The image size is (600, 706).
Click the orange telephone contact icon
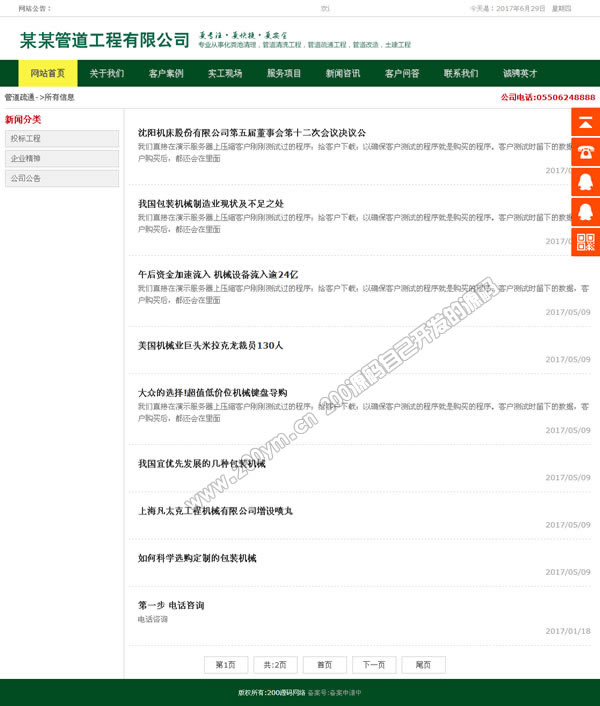586,152
